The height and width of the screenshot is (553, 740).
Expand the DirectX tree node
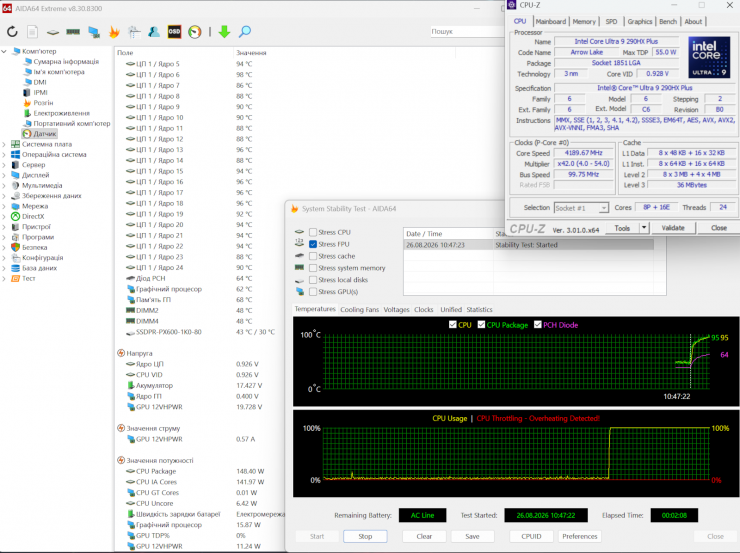[x=4, y=217]
